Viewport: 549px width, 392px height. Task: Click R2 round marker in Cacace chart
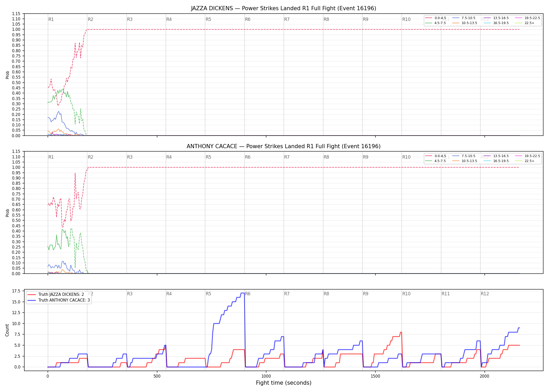click(90, 157)
